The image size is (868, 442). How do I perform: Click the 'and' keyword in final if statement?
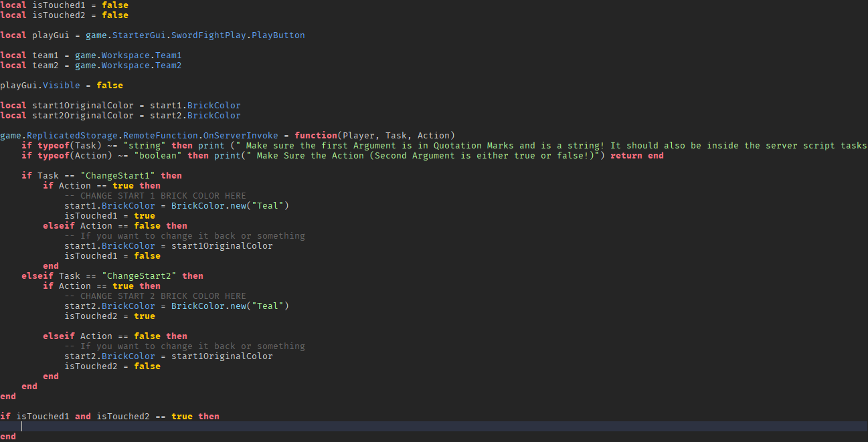[x=82, y=416]
